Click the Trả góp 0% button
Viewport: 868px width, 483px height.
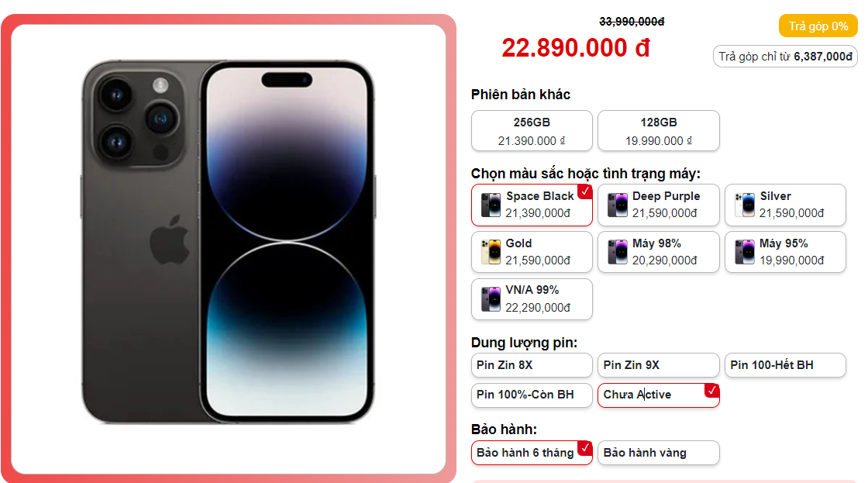(818, 26)
